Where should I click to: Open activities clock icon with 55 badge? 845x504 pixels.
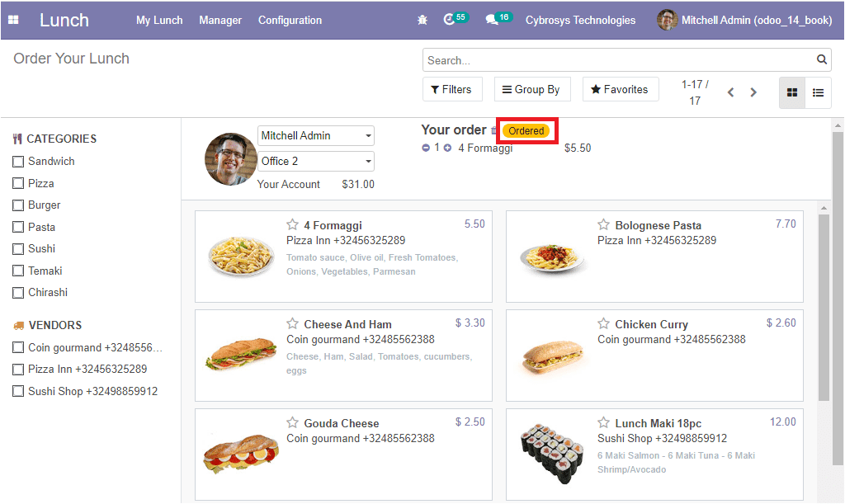[456, 19]
